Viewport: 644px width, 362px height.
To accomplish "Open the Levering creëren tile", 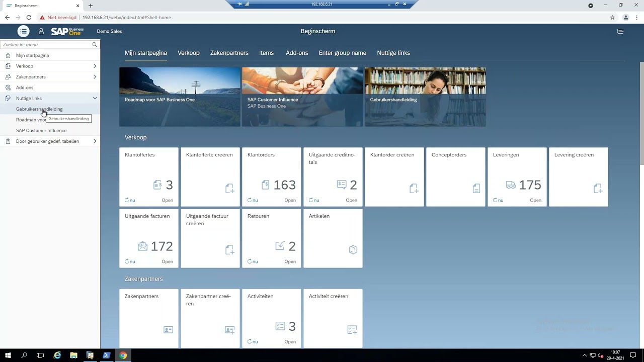I will coord(579,177).
